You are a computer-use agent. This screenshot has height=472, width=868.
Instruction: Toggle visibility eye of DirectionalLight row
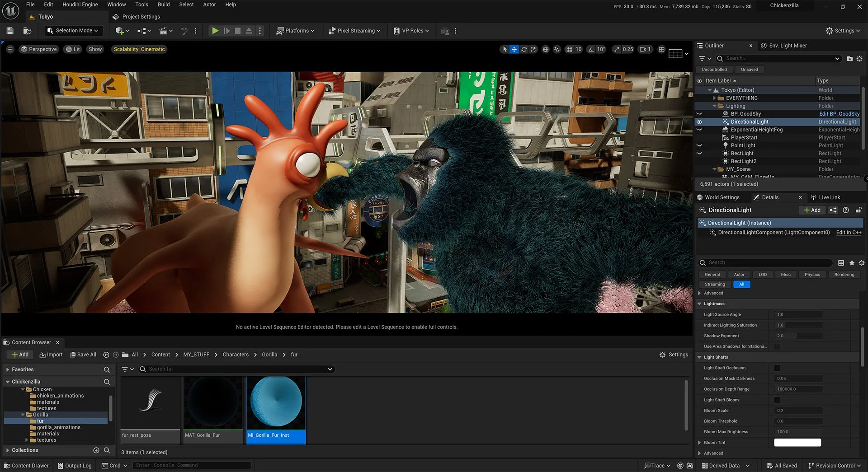(699, 122)
